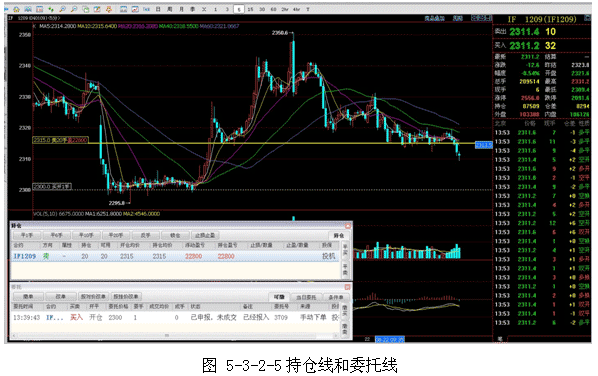The height and width of the screenshot is (376, 598).
Task: Select the 日 daily period button
Action: (158, 9)
